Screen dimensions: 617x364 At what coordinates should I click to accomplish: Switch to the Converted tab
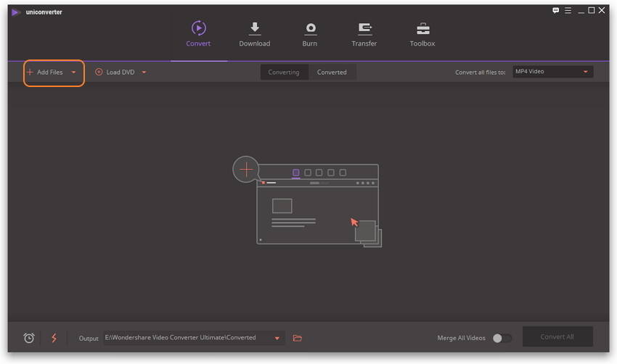pyautogui.click(x=332, y=73)
